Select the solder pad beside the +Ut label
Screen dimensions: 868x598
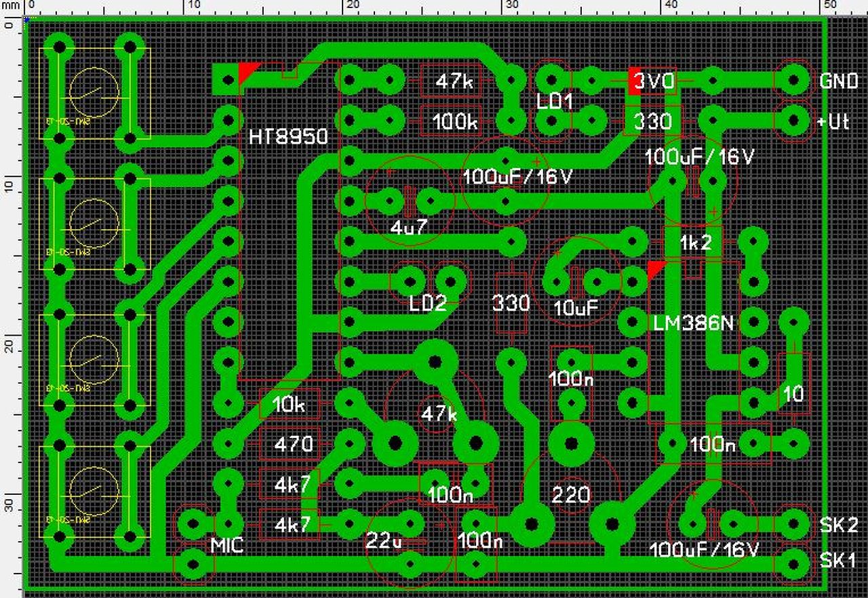click(x=792, y=121)
